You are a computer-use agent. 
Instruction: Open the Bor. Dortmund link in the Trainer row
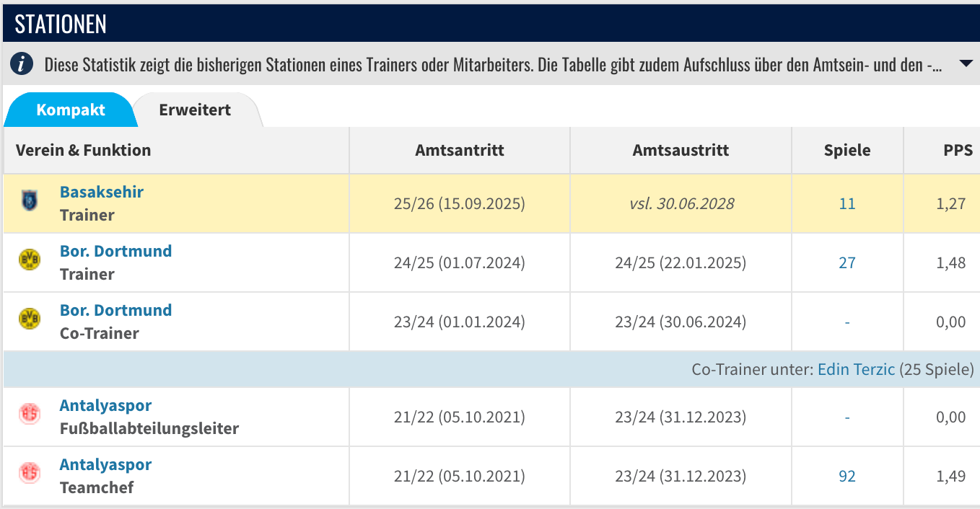tap(115, 251)
